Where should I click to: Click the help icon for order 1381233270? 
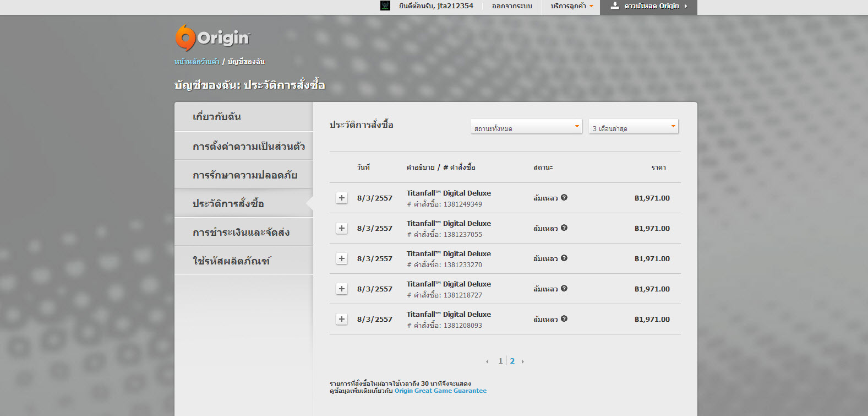coord(564,258)
